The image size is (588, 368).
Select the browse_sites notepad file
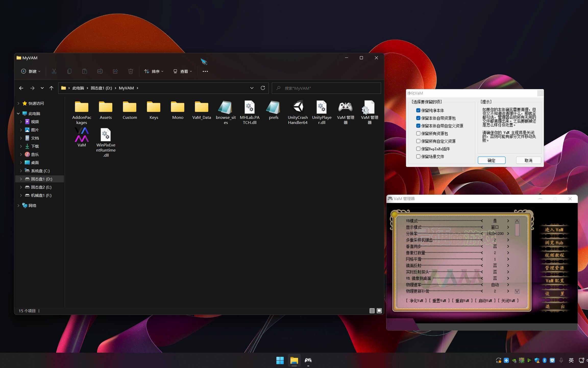[226, 107]
